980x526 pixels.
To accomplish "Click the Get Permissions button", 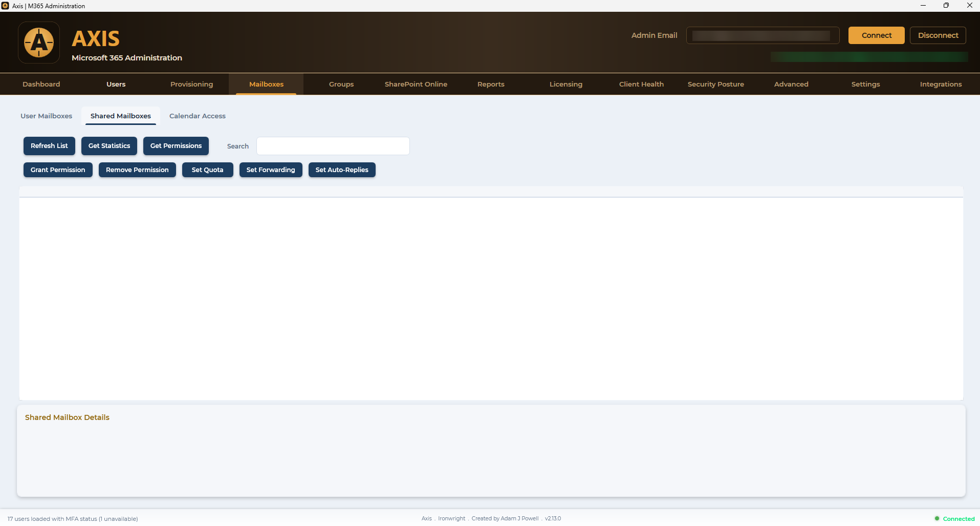I will [176, 146].
